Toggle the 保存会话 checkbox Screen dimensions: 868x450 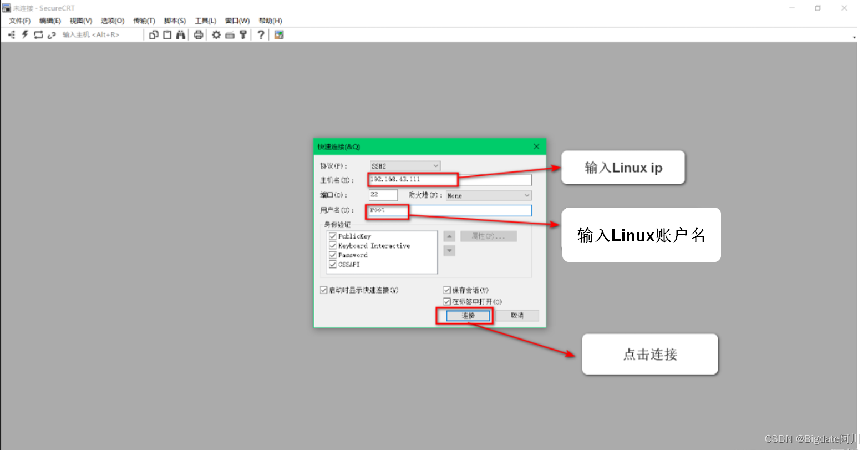(x=447, y=290)
